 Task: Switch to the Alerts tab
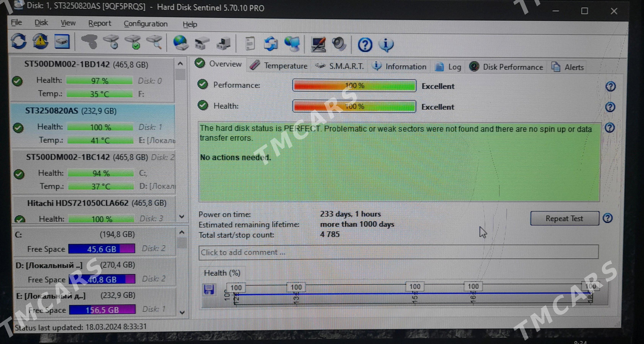567,67
